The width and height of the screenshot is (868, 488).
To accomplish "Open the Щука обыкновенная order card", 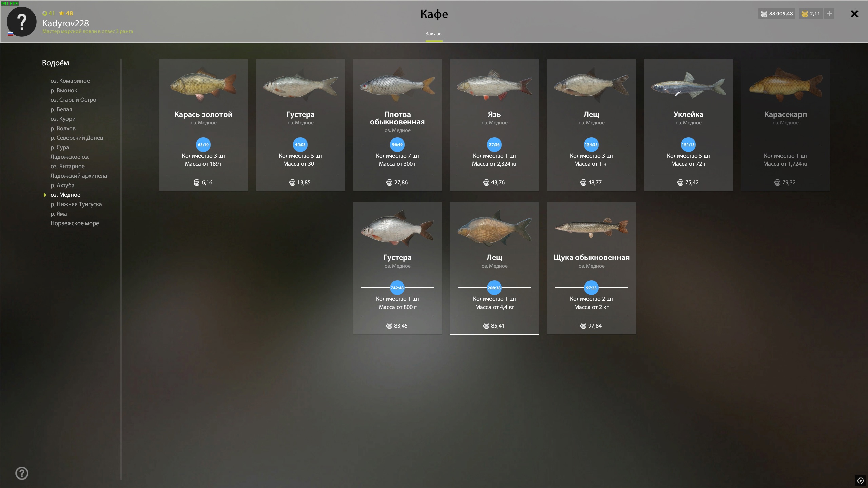I will 591,268.
